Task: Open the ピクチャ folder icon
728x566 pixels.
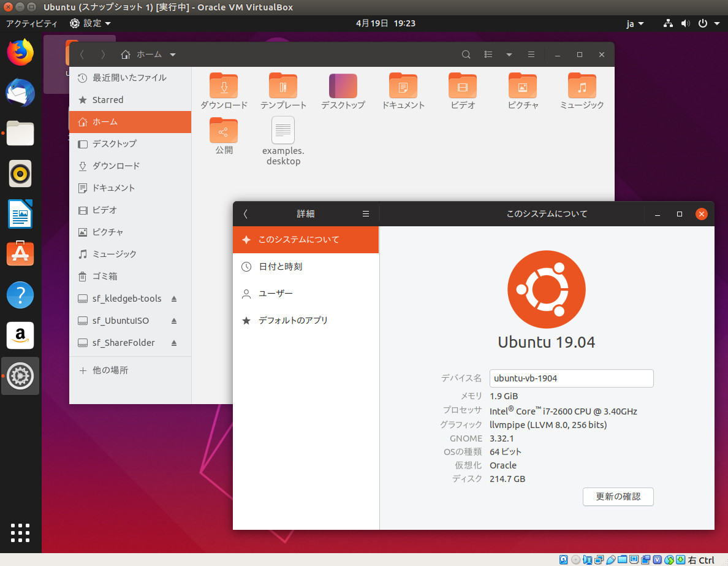Action: (x=522, y=85)
